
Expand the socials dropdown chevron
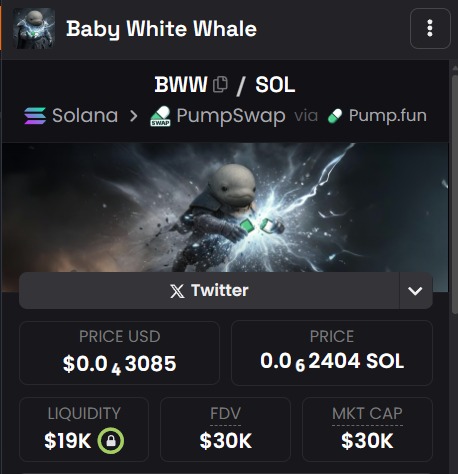pos(415,291)
